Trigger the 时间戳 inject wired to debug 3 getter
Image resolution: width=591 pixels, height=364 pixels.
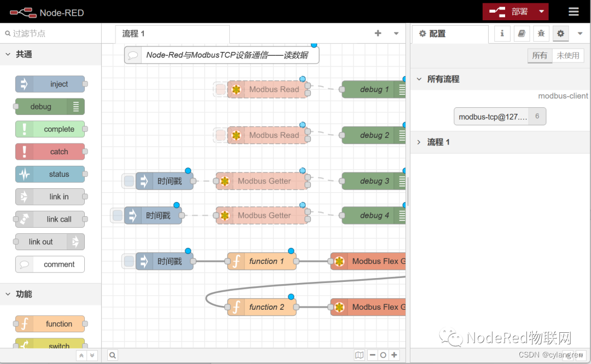pos(129,181)
